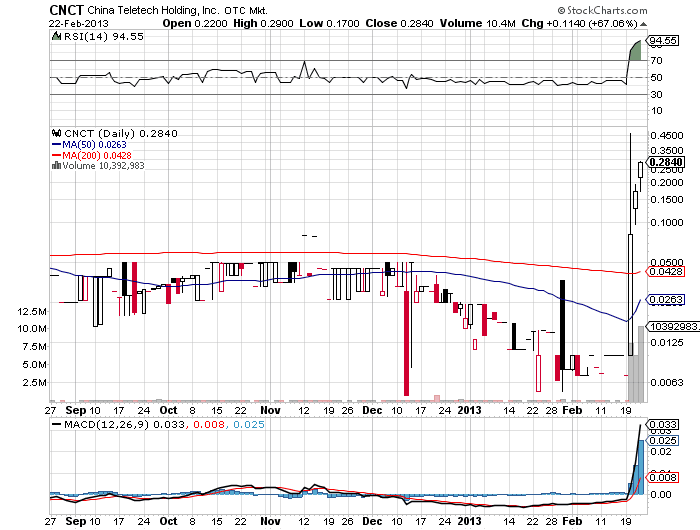Click the 0.0125 price axis label
The width and height of the screenshot is (700, 530).
667,342
